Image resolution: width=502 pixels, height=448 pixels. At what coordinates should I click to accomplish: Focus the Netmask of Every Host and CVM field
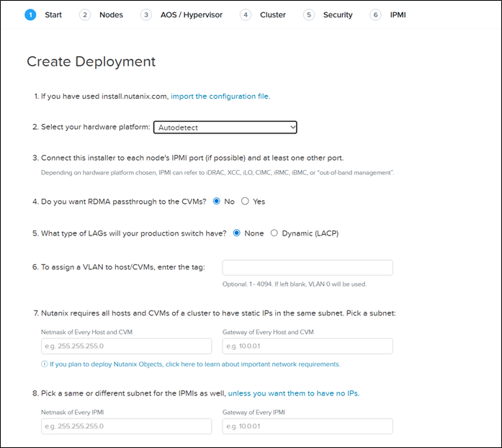coord(126,346)
